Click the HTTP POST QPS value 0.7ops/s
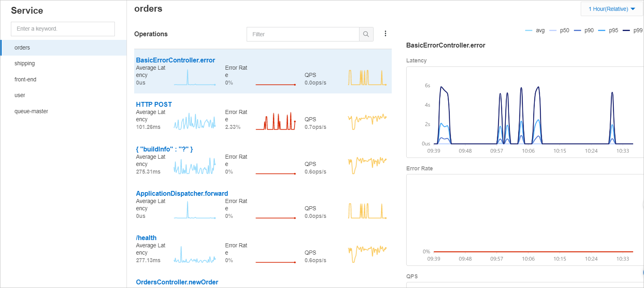The width and height of the screenshot is (644, 288). [316, 127]
